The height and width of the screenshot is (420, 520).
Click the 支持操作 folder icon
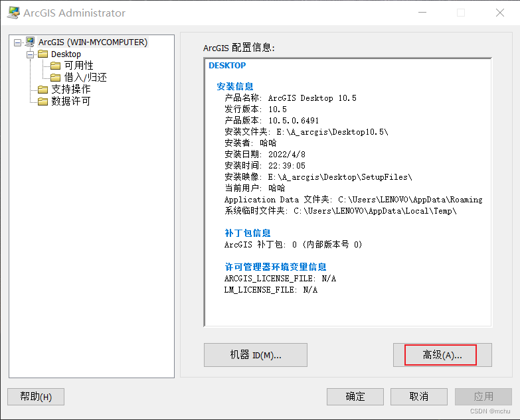tap(43, 90)
